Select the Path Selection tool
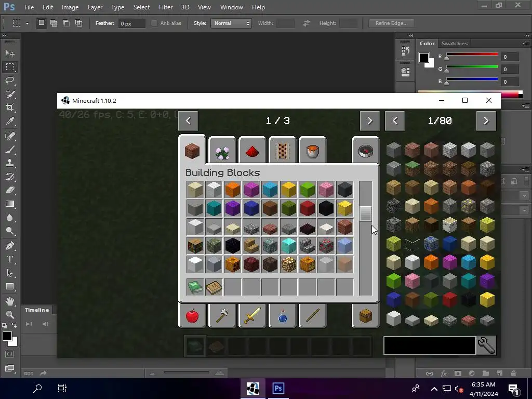The height and width of the screenshot is (399, 532). (10, 273)
